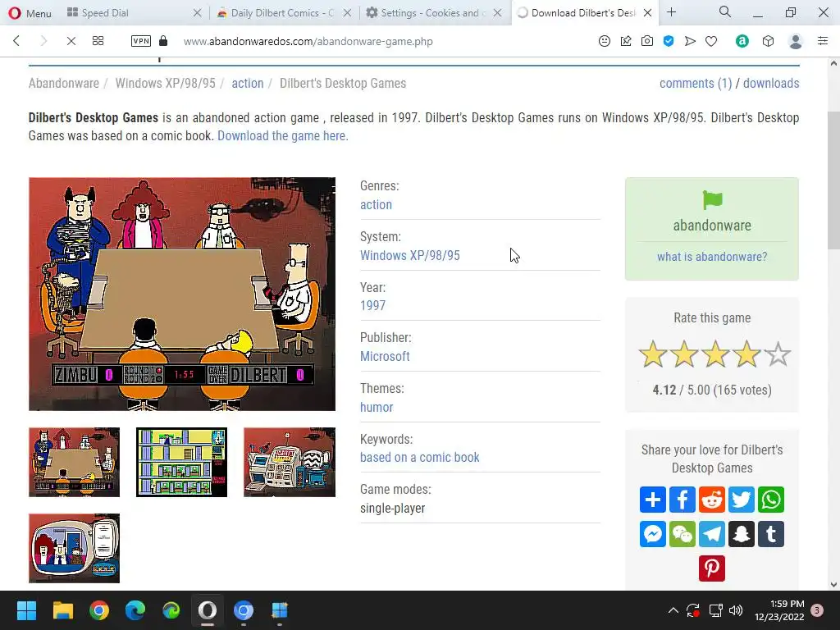Image resolution: width=840 pixels, height=630 pixels.
Task: Close the Daily Dilbert Comics tab
Action: [x=347, y=13]
